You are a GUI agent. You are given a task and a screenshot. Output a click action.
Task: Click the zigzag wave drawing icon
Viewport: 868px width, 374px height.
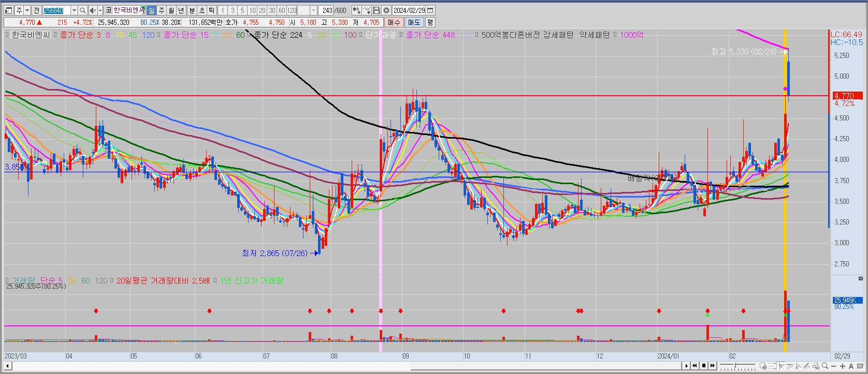point(799,366)
